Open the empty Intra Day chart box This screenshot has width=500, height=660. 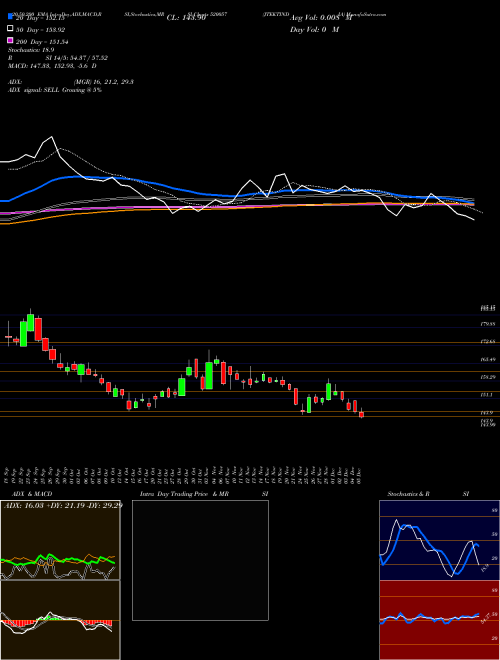click(200, 560)
